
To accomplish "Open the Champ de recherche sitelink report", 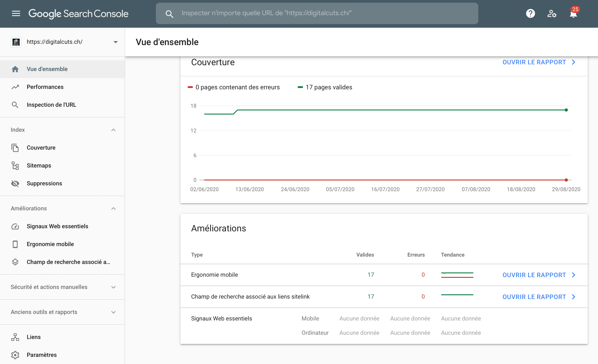I will point(539,297).
